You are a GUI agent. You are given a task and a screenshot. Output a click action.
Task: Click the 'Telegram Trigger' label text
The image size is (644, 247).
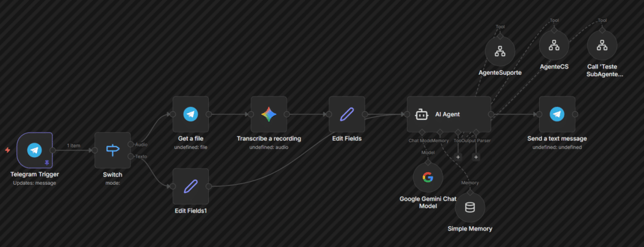pos(35,175)
